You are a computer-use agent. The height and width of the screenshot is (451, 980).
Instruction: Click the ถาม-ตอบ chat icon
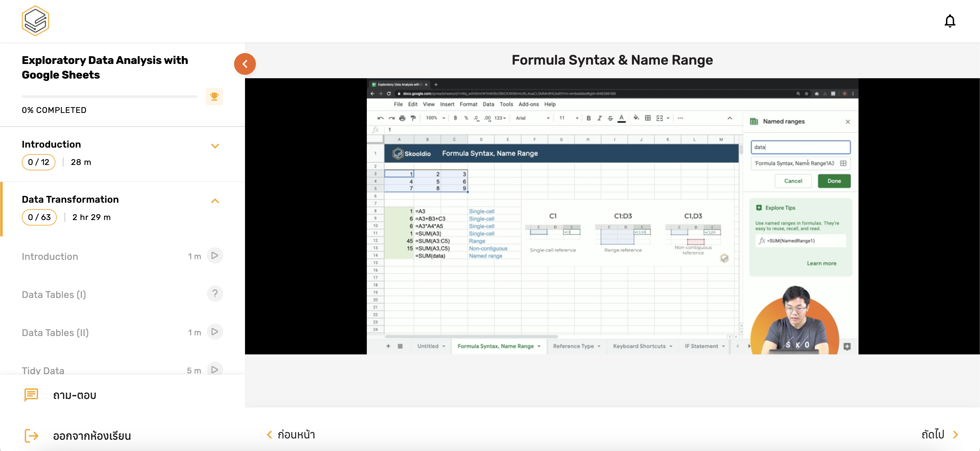(x=31, y=395)
